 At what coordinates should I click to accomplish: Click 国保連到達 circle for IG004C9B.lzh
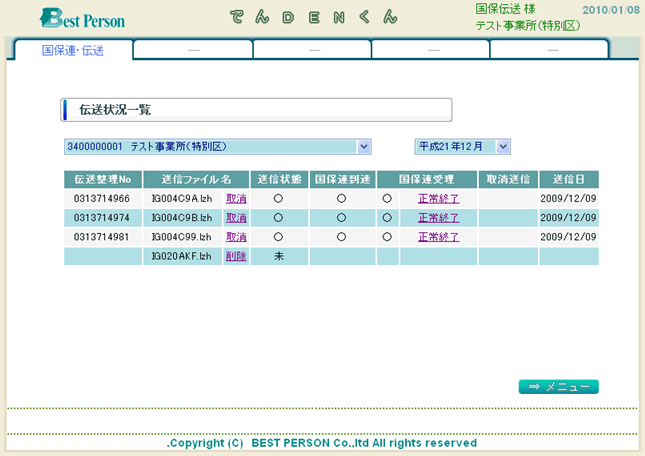[341, 218]
